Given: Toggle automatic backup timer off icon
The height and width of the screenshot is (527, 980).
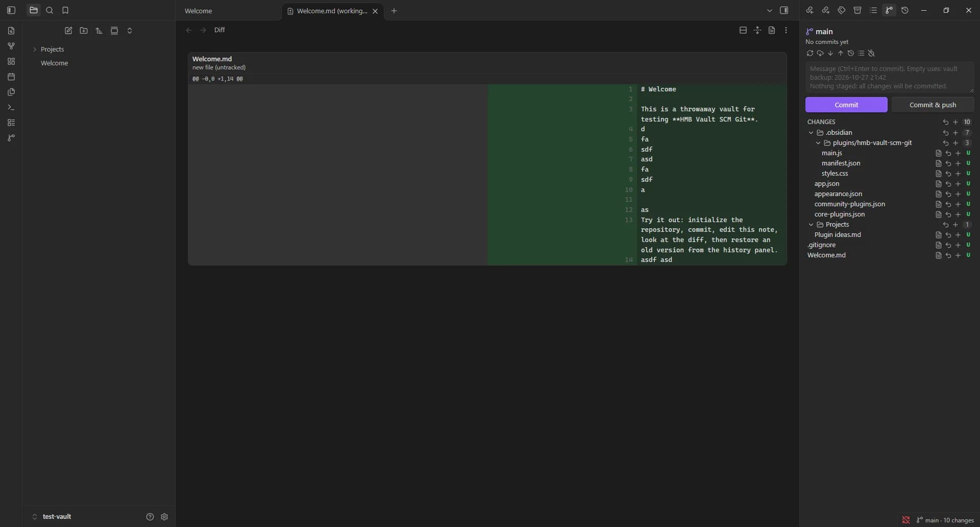Looking at the screenshot, I should tap(871, 53).
